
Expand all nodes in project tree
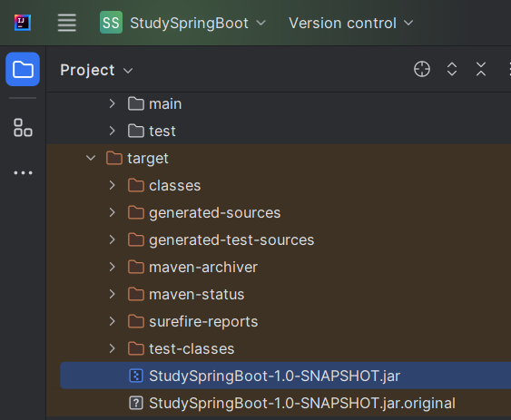point(452,69)
